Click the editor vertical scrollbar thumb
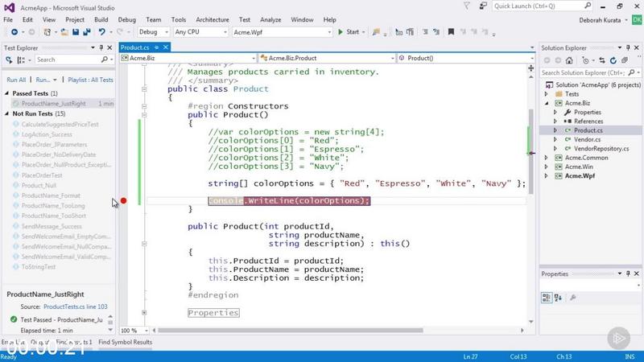The height and width of the screenshot is (362, 644). 531,152
